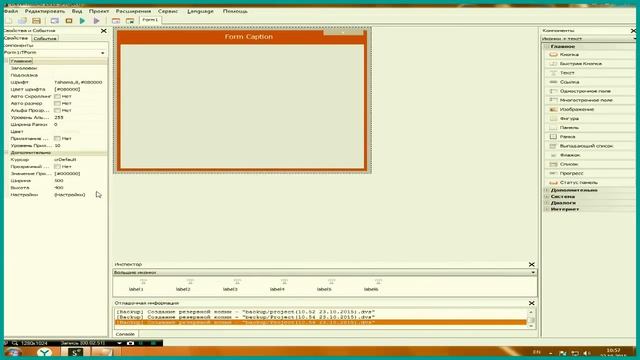Toggle the Авто Скроллинг checkbox
The height and width of the screenshot is (360, 640).
coord(57,96)
